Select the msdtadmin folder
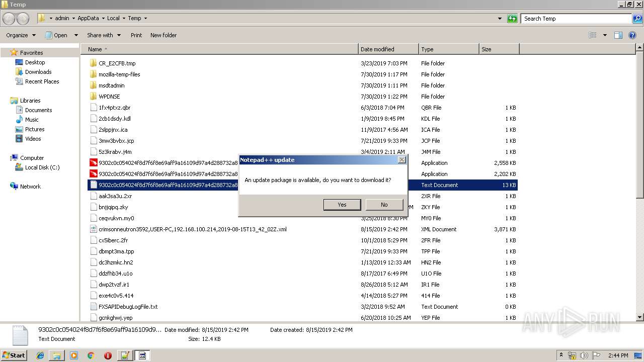The width and height of the screenshot is (644, 362). pyautogui.click(x=111, y=85)
